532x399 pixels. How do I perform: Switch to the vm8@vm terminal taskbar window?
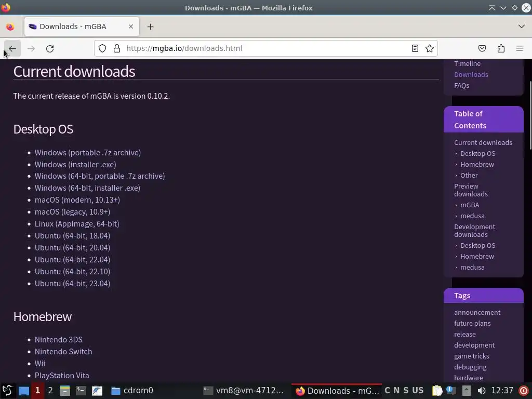(243, 391)
